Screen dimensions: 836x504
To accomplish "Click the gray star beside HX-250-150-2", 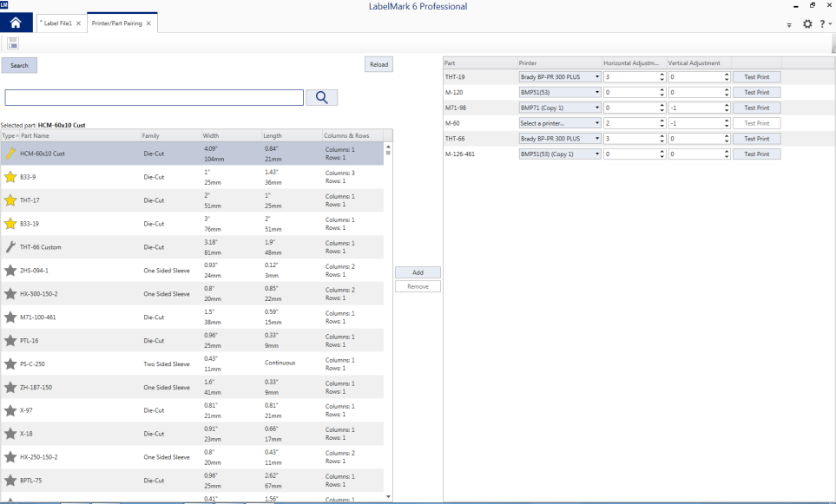I will pyautogui.click(x=10, y=457).
